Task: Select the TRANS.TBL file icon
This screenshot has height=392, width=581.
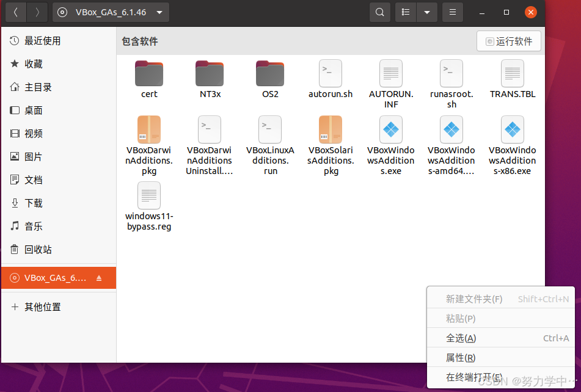Action: pos(513,73)
